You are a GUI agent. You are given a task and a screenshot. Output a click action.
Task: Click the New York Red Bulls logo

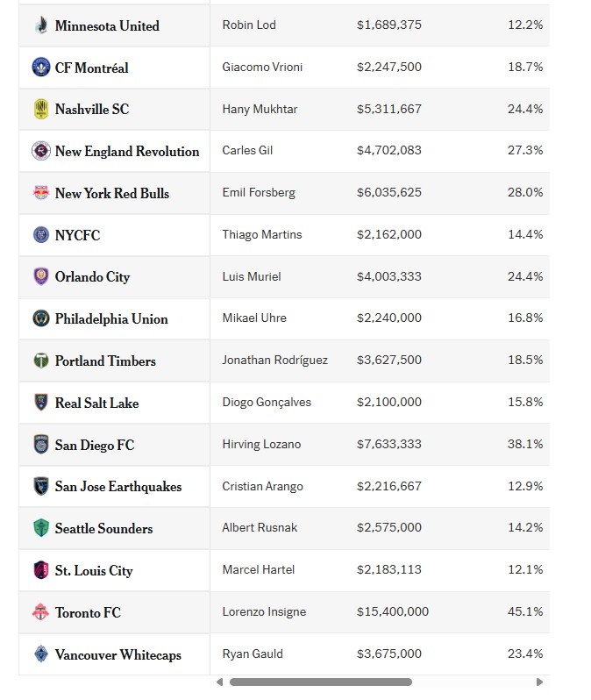(40, 193)
